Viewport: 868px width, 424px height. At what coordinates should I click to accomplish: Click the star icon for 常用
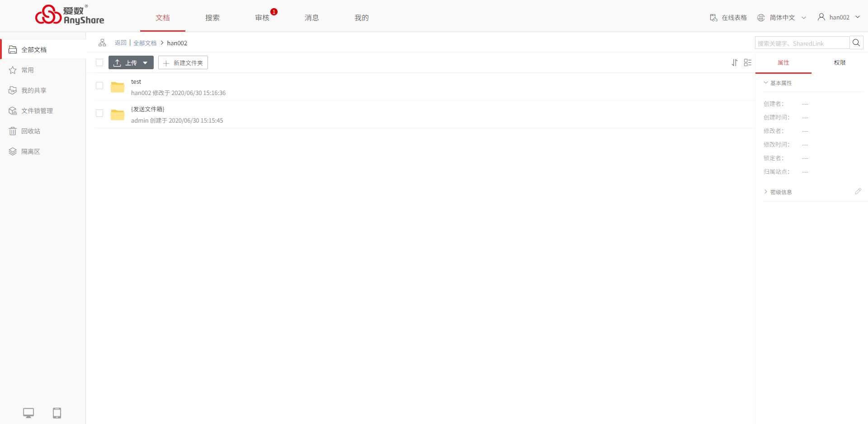point(13,70)
